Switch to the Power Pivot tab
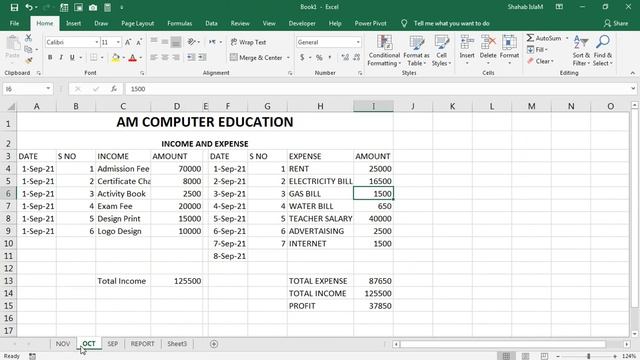This screenshot has width=640, height=360. [x=370, y=23]
